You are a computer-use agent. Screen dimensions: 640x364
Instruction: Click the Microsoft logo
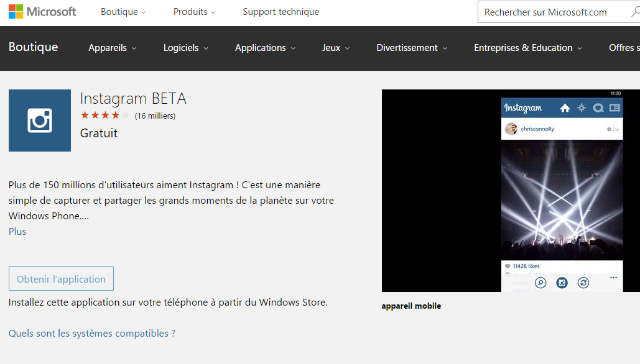point(42,12)
